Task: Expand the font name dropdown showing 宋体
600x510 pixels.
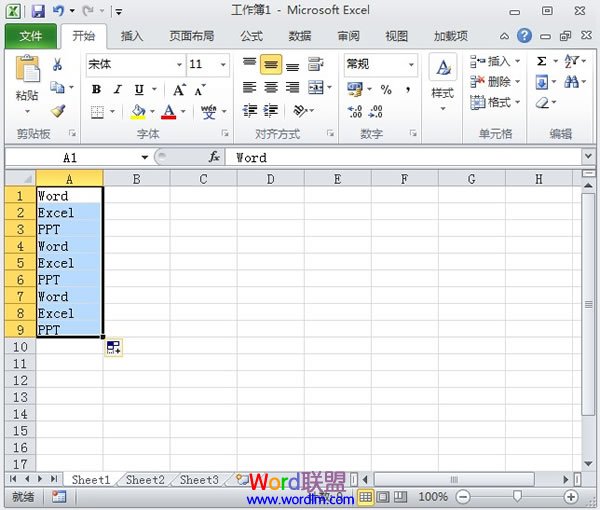Action: 179,64
